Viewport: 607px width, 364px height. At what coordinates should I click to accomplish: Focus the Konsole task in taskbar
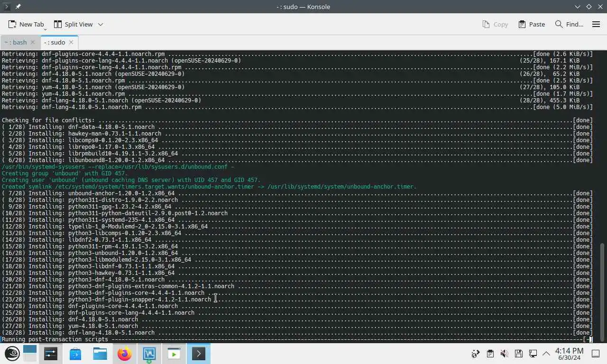click(x=199, y=354)
